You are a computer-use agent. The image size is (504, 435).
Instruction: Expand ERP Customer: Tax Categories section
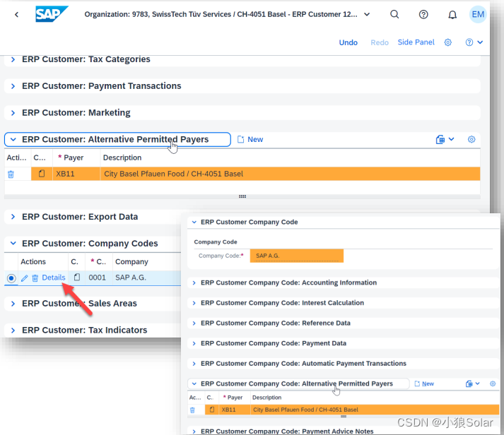tap(13, 59)
